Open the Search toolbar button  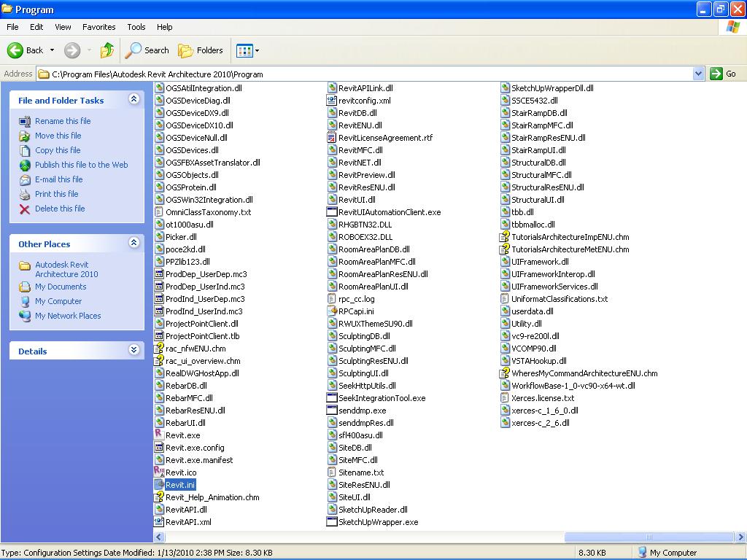pos(147,50)
